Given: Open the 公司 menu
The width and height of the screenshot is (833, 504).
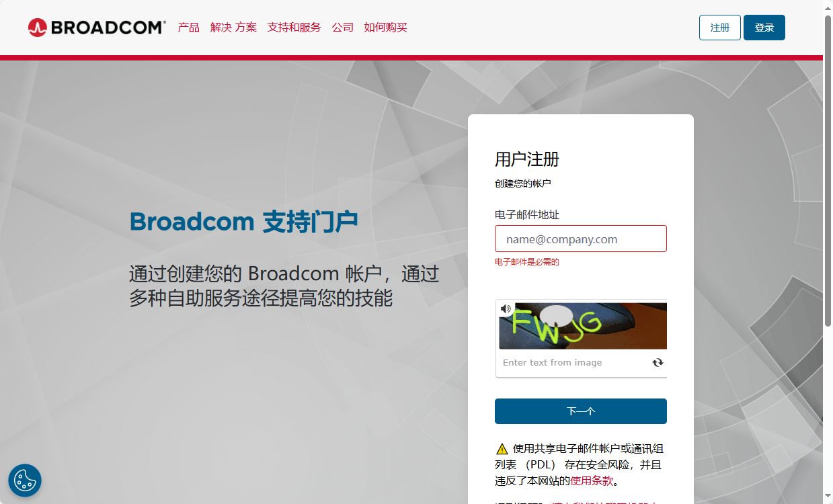Looking at the screenshot, I should click(x=343, y=28).
